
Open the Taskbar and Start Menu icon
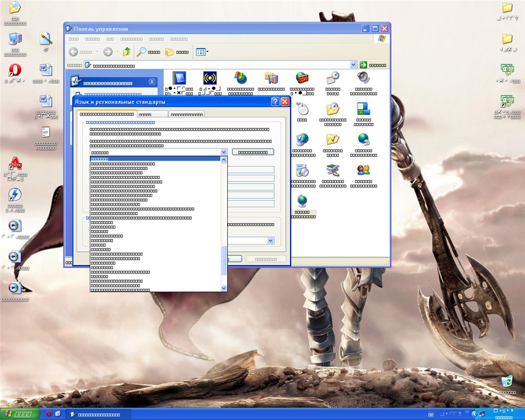coord(364,109)
